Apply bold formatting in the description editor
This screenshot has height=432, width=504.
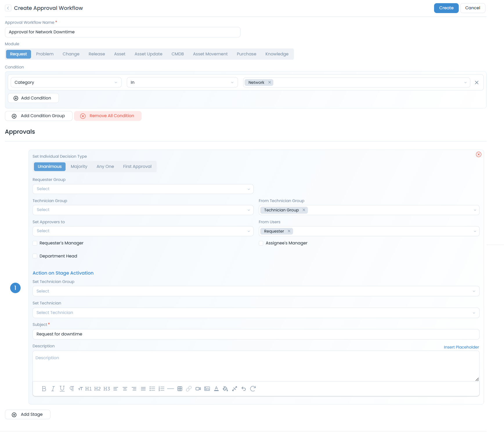tap(44, 389)
